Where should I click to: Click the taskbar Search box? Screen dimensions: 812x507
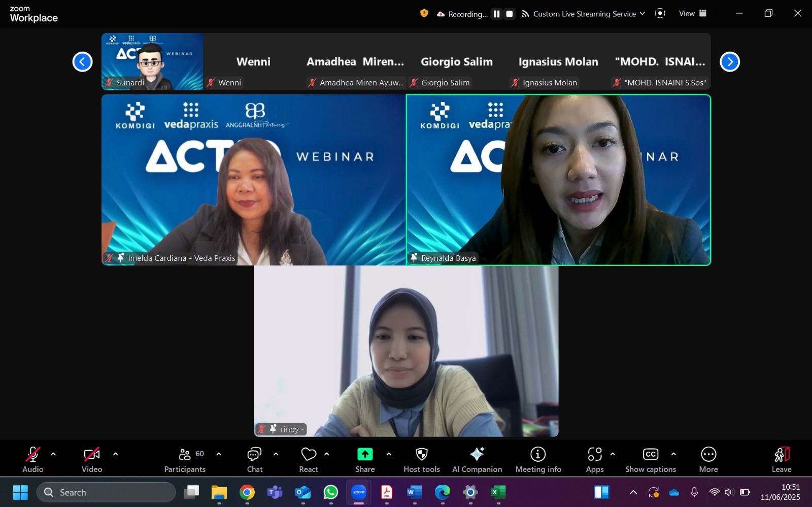[x=106, y=492]
